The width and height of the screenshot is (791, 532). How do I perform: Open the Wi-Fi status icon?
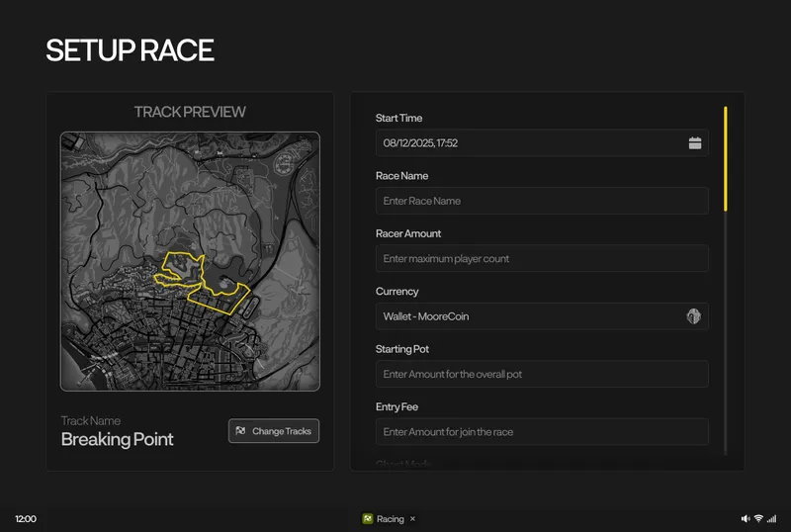pyautogui.click(x=758, y=518)
